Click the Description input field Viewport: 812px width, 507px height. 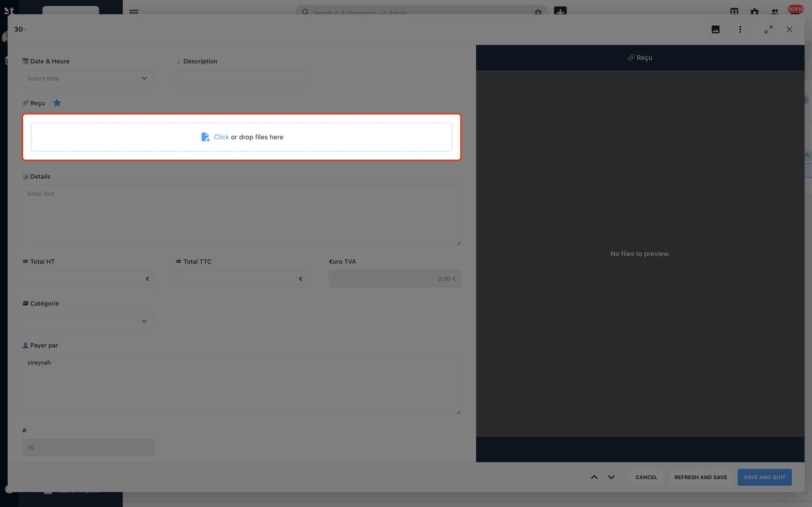(241, 78)
